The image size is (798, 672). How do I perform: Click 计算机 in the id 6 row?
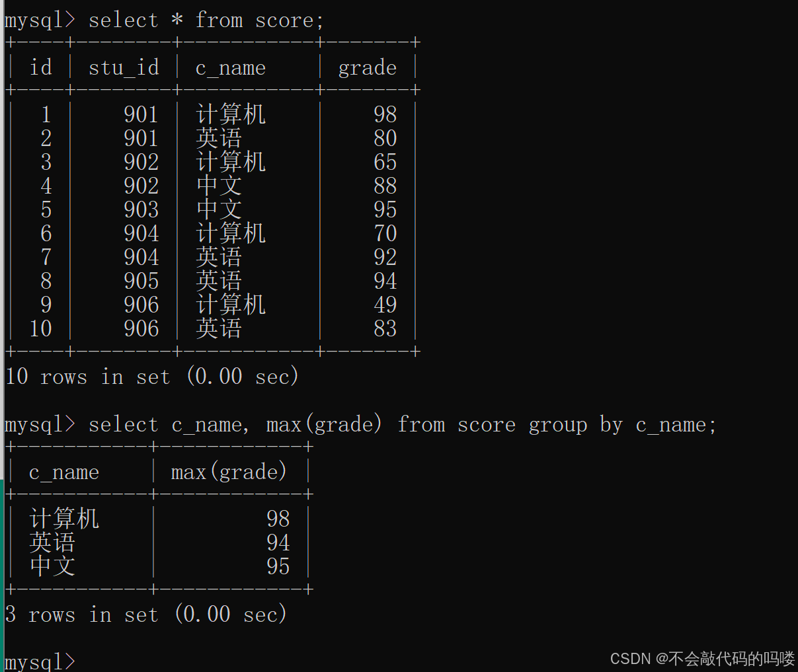(231, 233)
